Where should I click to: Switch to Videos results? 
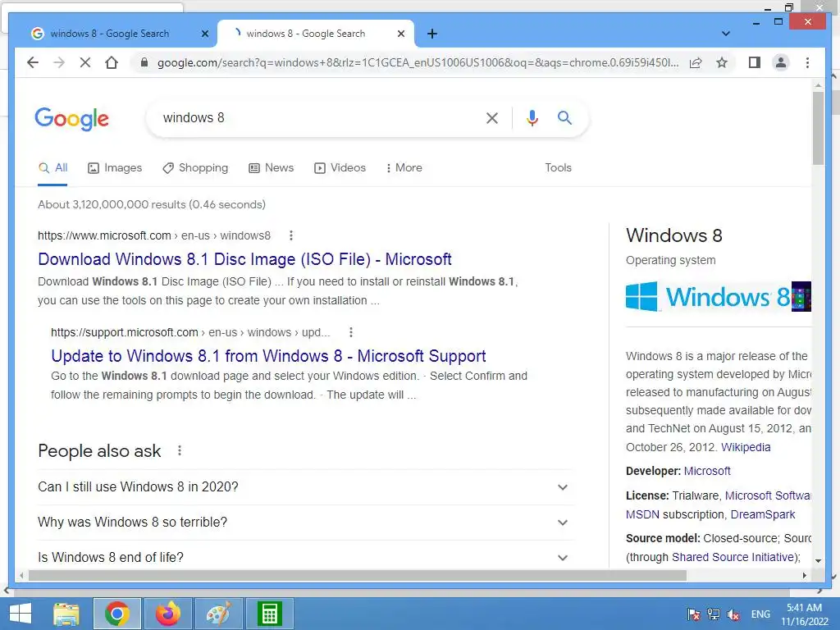tap(340, 167)
